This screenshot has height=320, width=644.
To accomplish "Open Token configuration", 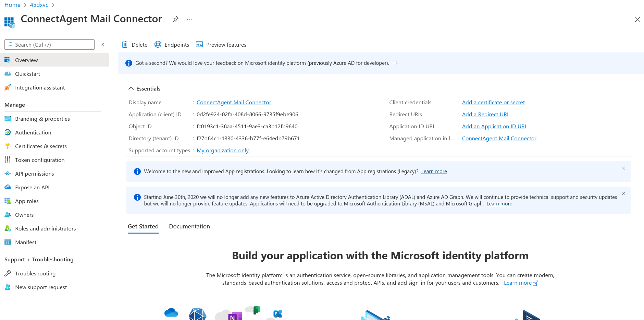I will pos(40,160).
